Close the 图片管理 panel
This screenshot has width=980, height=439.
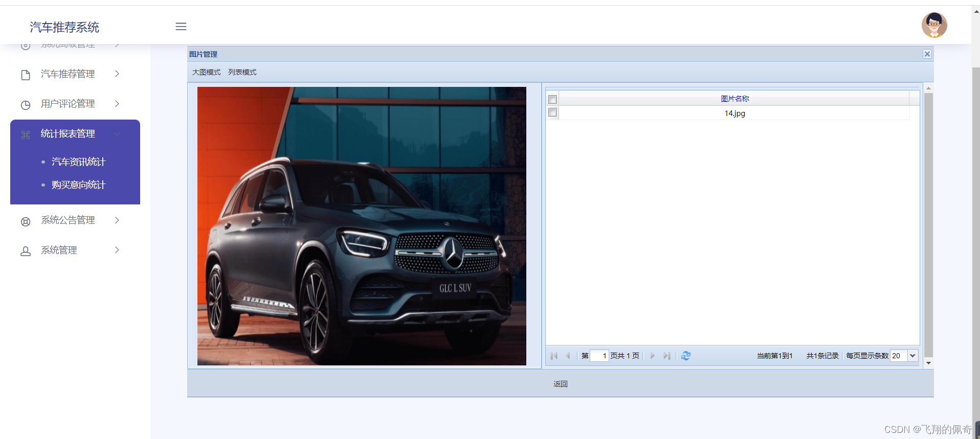click(x=927, y=54)
